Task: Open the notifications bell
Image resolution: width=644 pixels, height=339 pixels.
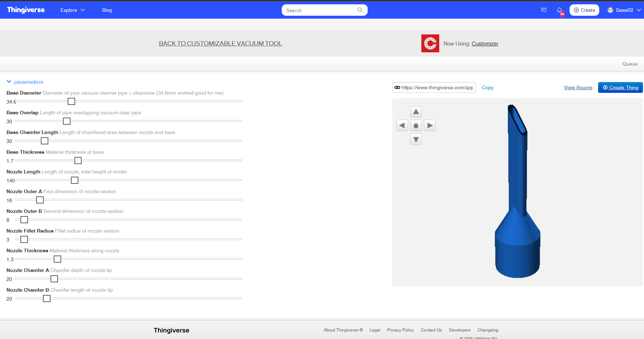Action: coord(560,10)
